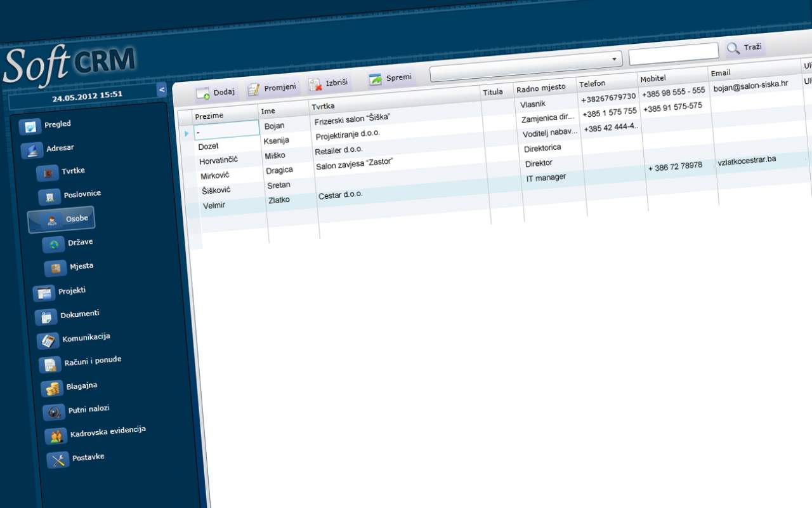Click the Dodaj button label

click(x=224, y=92)
